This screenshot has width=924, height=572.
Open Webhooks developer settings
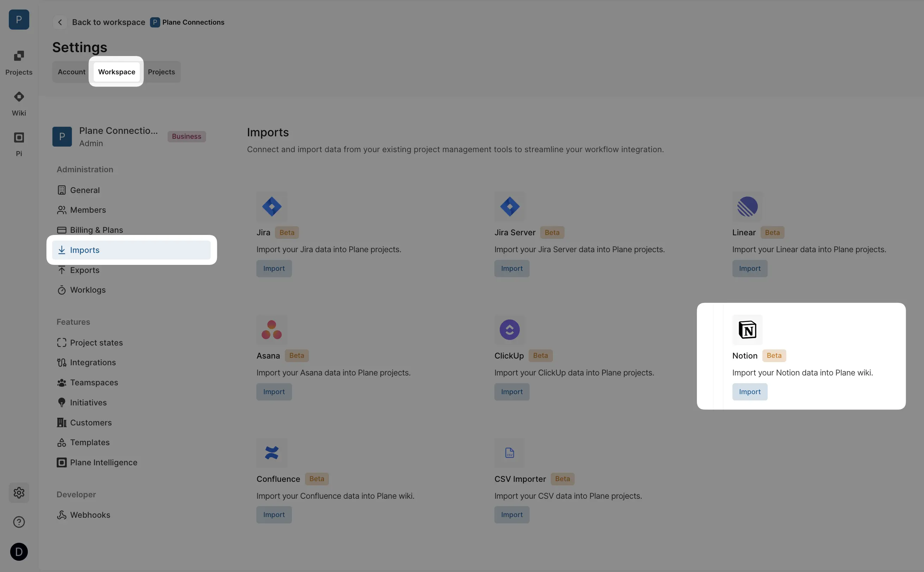point(131,515)
